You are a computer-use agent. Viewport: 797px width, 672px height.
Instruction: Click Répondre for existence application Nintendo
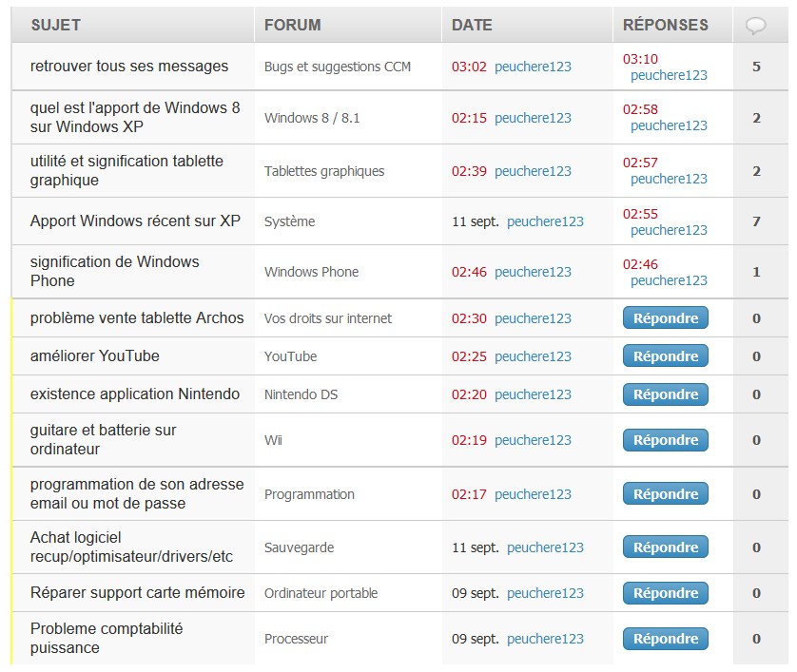(x=666, y=394)
